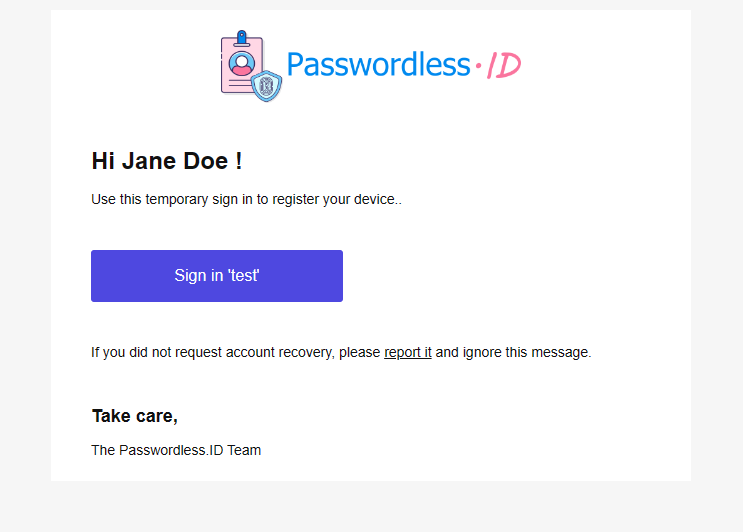Click the pink handwritten 'ID' logo text
This screenshot has width=743, height=532.
(504, 65)
